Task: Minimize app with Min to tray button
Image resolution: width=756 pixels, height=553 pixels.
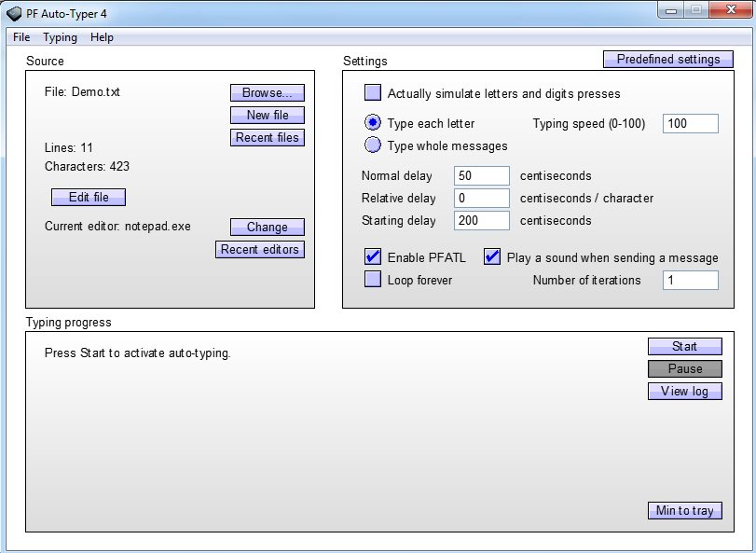Action: click(685, 511)
